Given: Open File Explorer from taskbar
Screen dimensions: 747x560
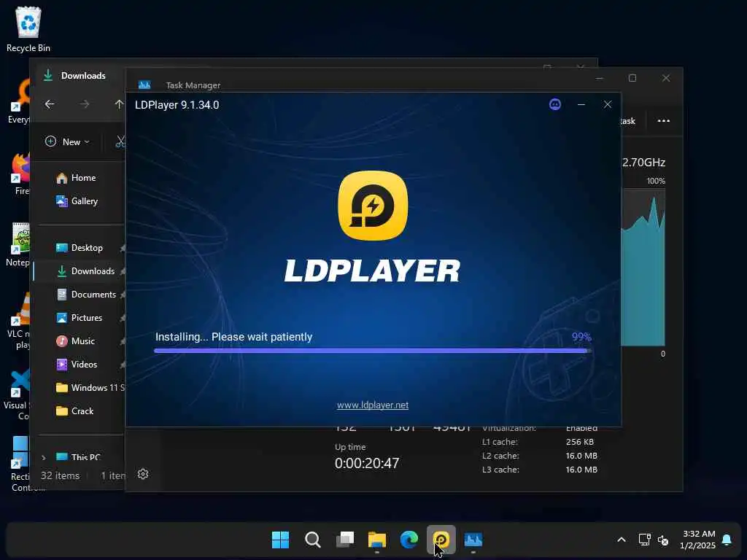Looking at the screenshot, I should click(377, 540).
